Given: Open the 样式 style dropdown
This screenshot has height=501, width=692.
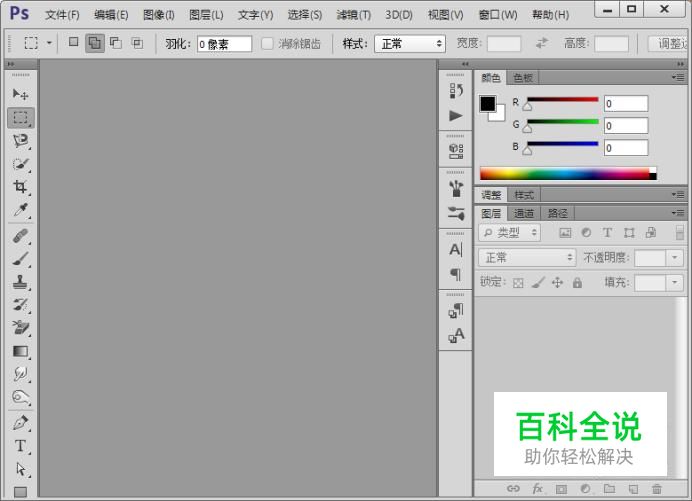Looking at the screenshot, I should (410, 44).
